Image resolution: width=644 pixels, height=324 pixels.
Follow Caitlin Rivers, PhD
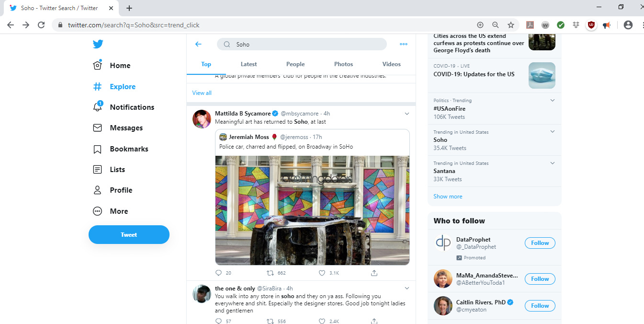point(540,306)
